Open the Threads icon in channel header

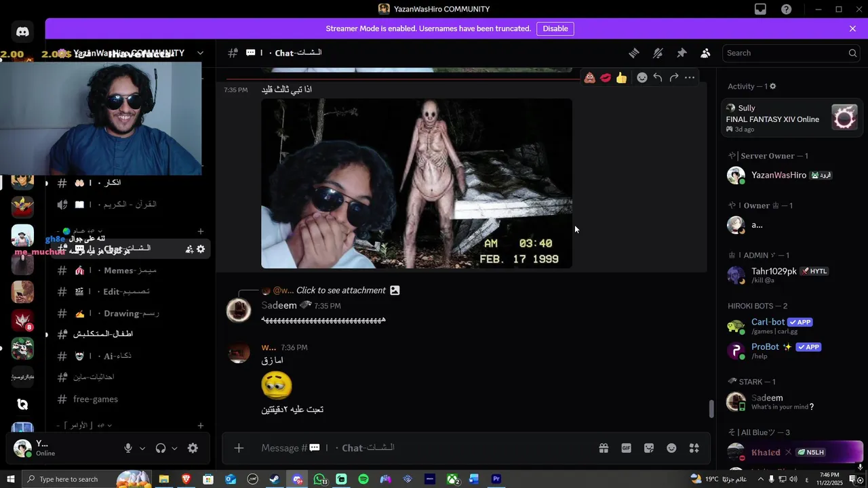point(634,53)
